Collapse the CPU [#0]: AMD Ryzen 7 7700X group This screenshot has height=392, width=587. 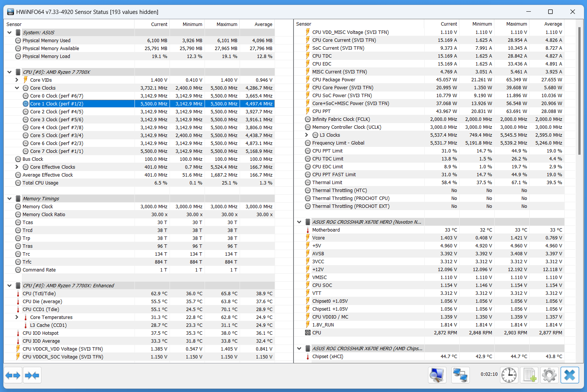(9, 72)
